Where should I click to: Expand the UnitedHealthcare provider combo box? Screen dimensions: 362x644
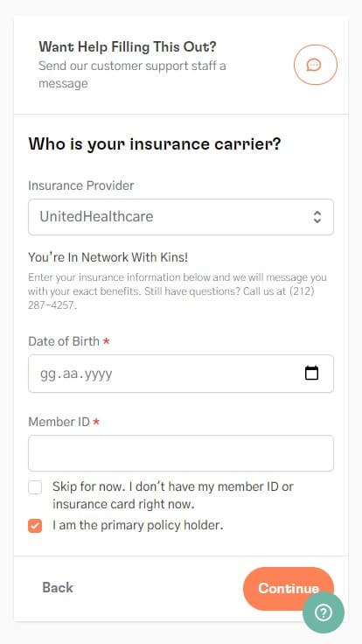[x=181, y=217]
